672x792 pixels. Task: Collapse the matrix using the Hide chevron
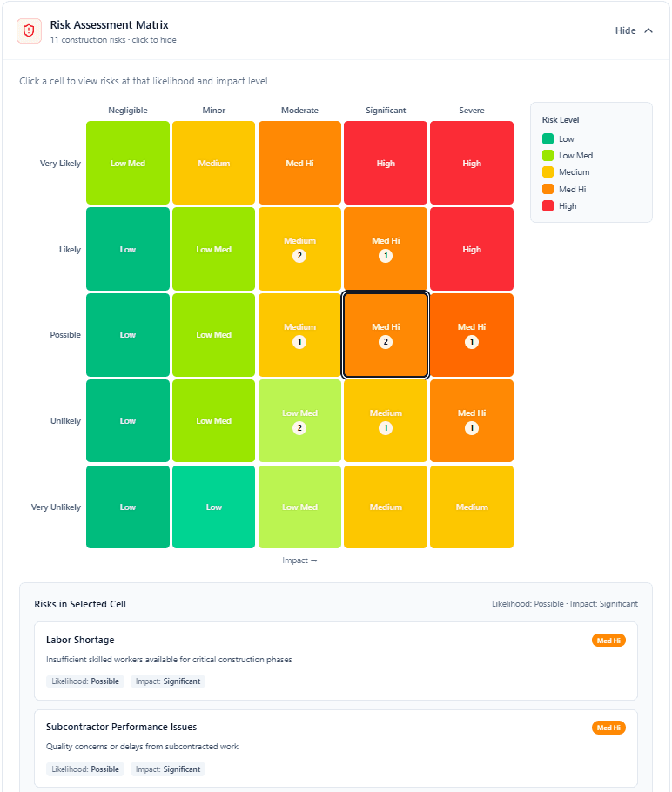point(648,30)
